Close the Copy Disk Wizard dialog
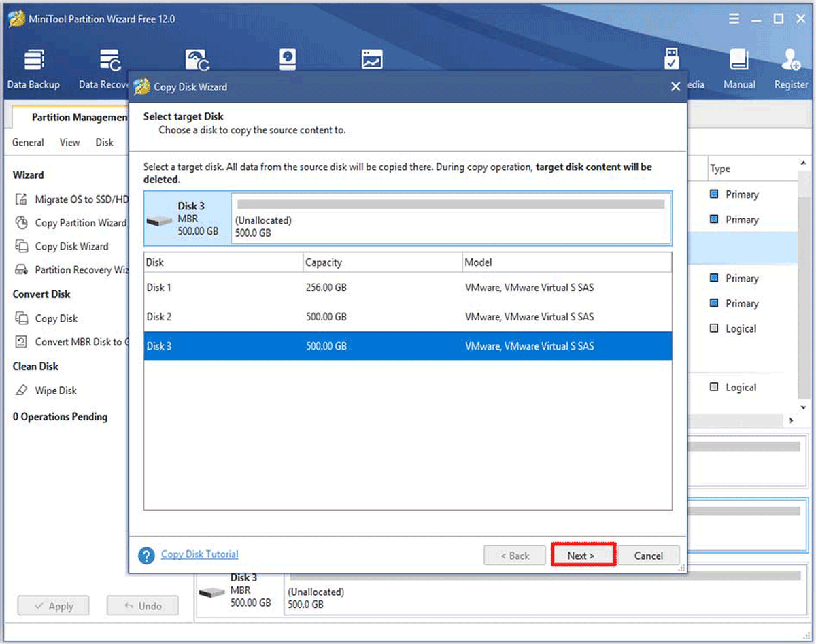This screenshot has height=644, width=816. [x=675, y=87]
